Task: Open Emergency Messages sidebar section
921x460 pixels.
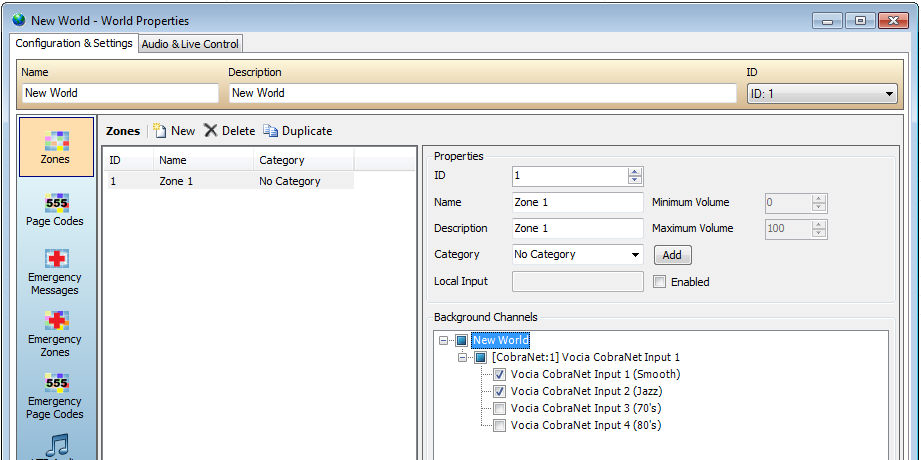Action: point(55,272)
